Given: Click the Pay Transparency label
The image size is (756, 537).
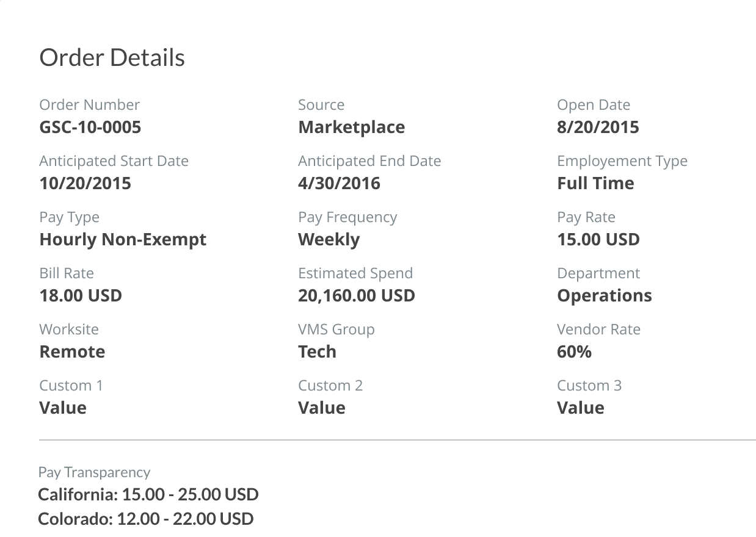Looking at the screenshot, I should pos(94,472).
